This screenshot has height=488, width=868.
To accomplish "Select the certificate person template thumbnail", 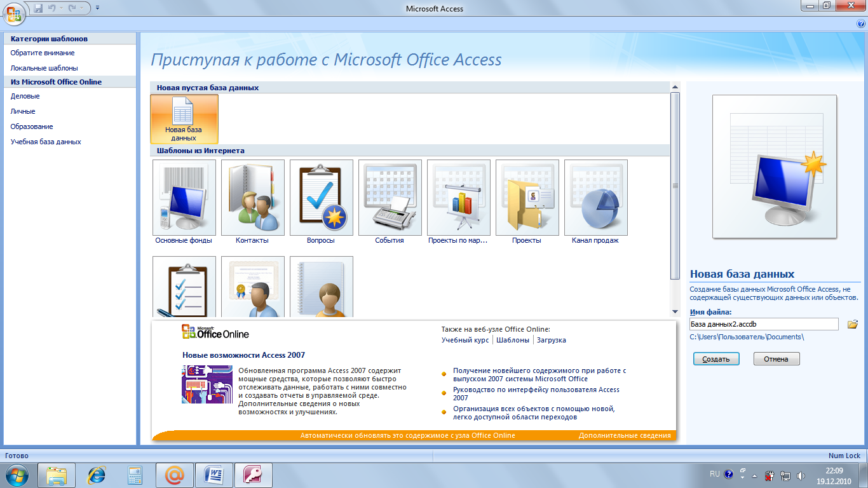I will point(253,287).
